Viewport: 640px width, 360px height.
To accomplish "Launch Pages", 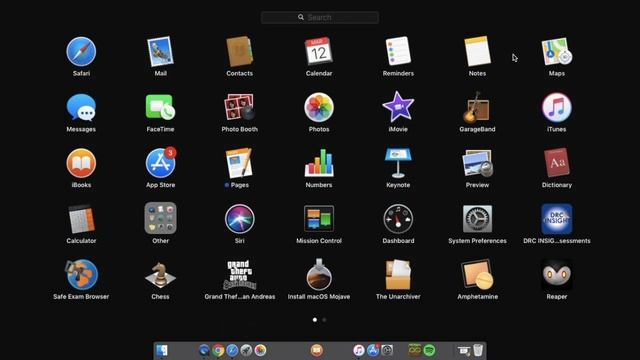I will point(240,164).
